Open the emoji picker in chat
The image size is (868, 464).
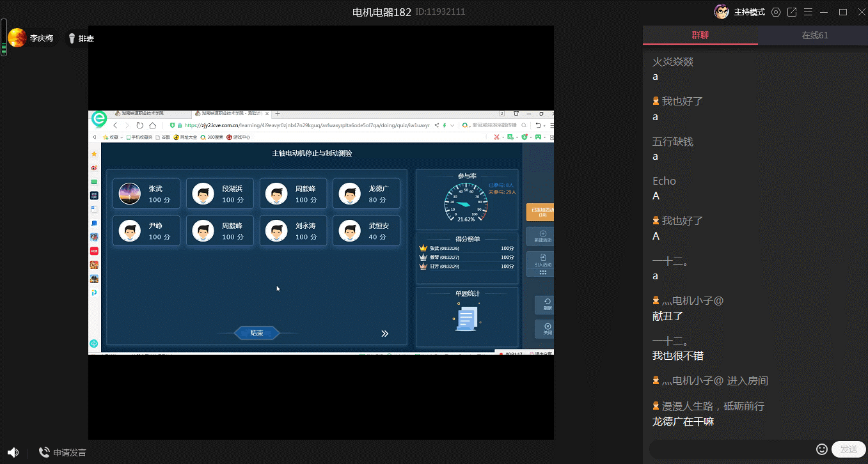coord(822,449)
